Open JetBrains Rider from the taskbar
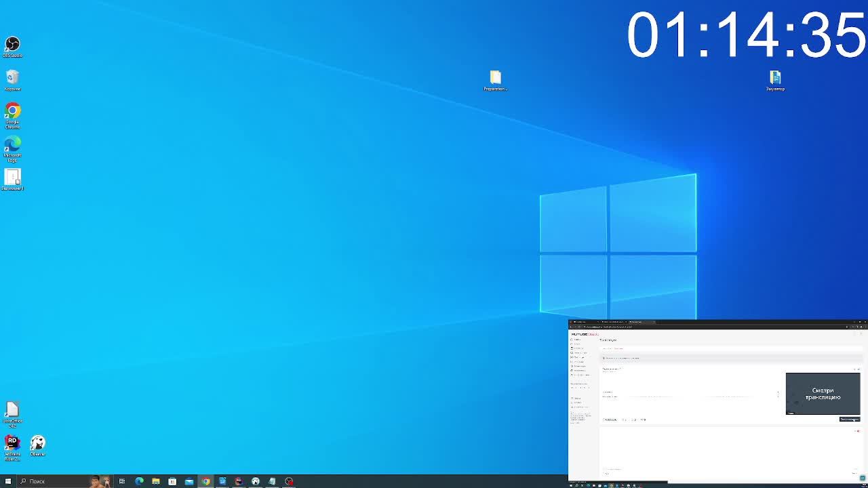Image resolution: width=868 pixels, height=488 pixels. pyautogui.click(x=239, y=481)
